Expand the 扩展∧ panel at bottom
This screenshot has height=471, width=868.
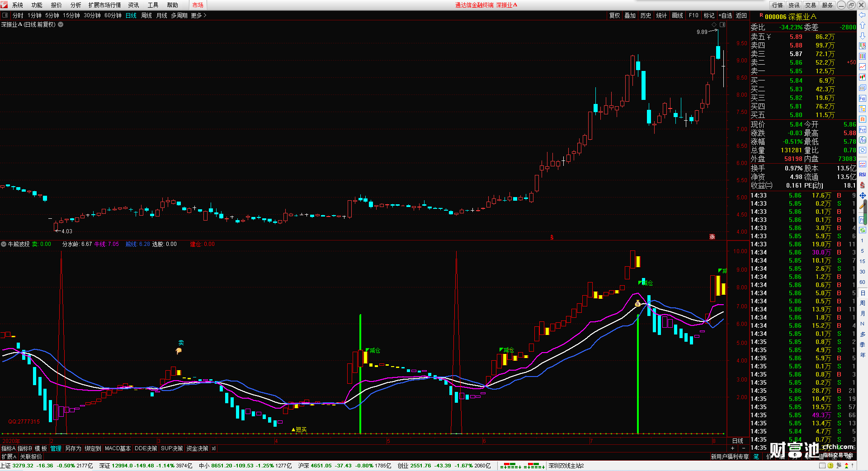(x=9, y=457)
